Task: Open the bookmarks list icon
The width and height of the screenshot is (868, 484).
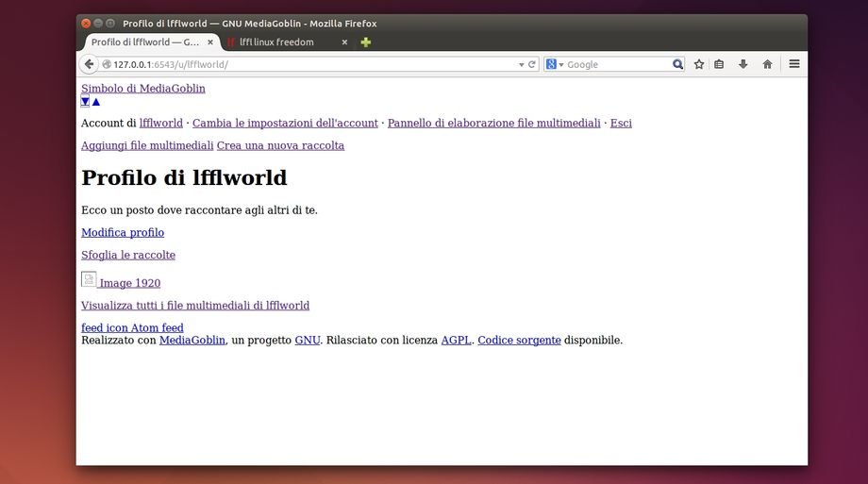Action: pyautogui.click(x=719, y=64)
